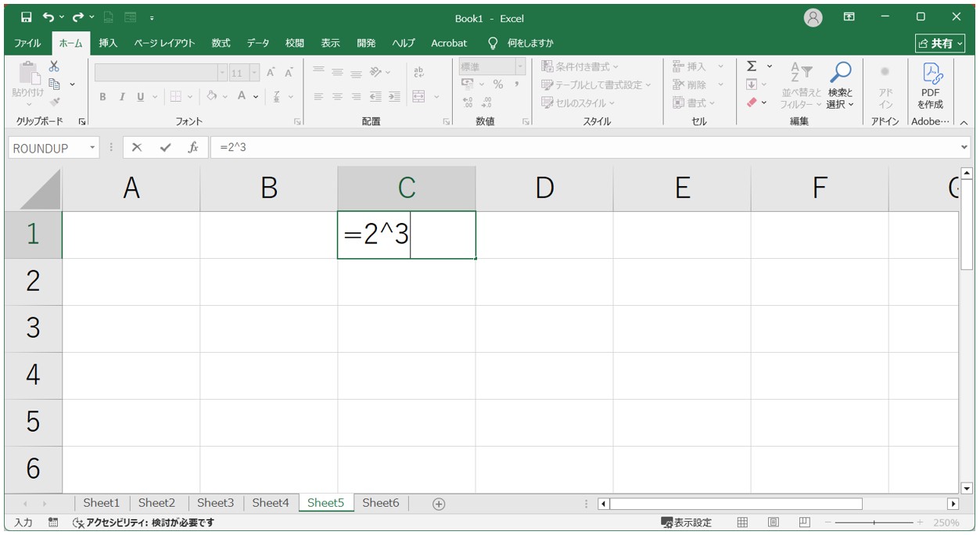
Task: Open the ファイル tab
Action: point(28,43)
